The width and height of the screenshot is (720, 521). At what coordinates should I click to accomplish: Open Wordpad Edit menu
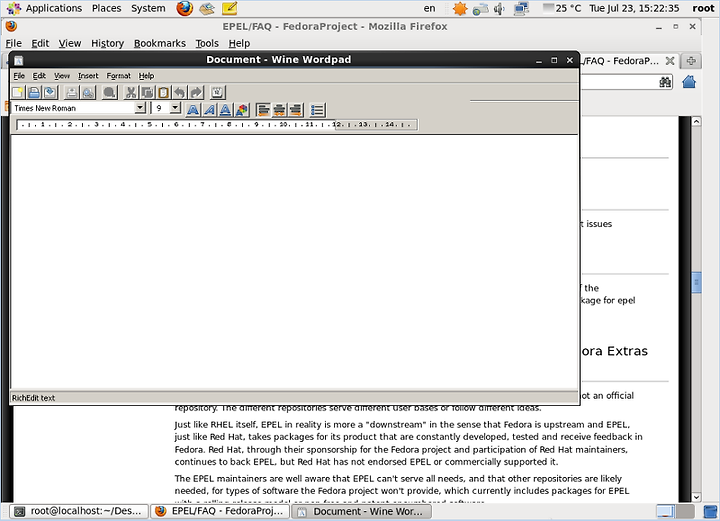point(39,76)
